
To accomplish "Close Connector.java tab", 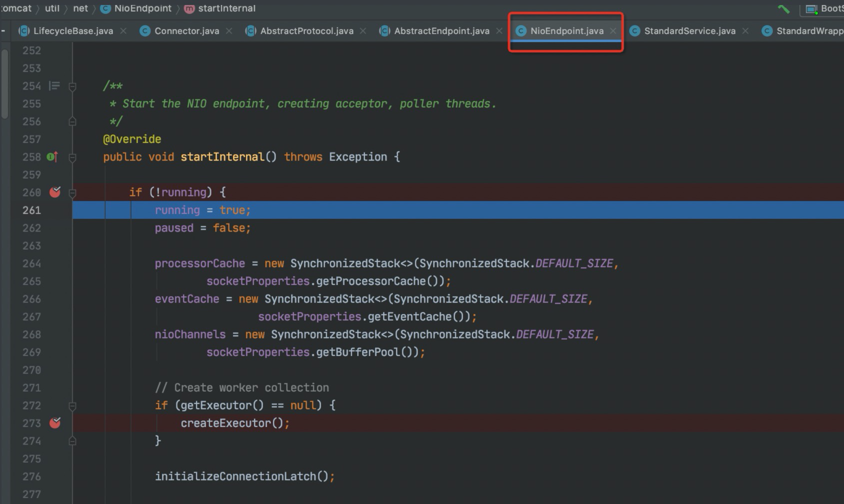I will [229, 31].
